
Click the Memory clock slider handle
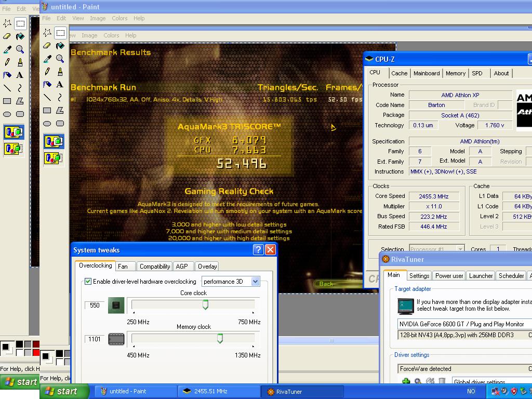(x=220, y=338)
